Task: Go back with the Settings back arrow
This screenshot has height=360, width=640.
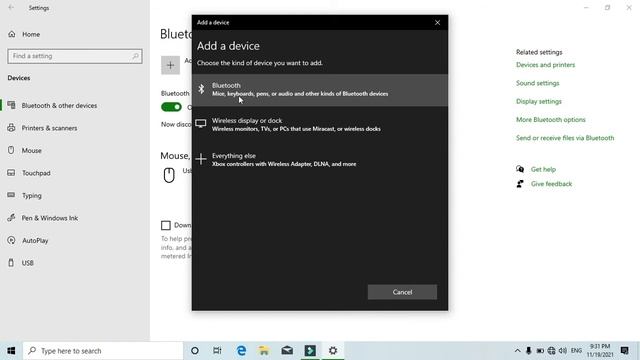Action: click(11, 7)
